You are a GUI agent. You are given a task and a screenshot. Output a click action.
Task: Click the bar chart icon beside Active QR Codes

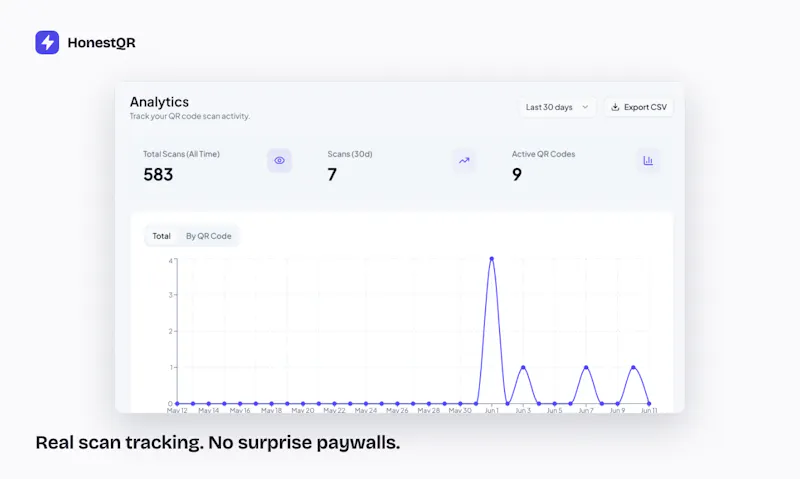point(648,160)
